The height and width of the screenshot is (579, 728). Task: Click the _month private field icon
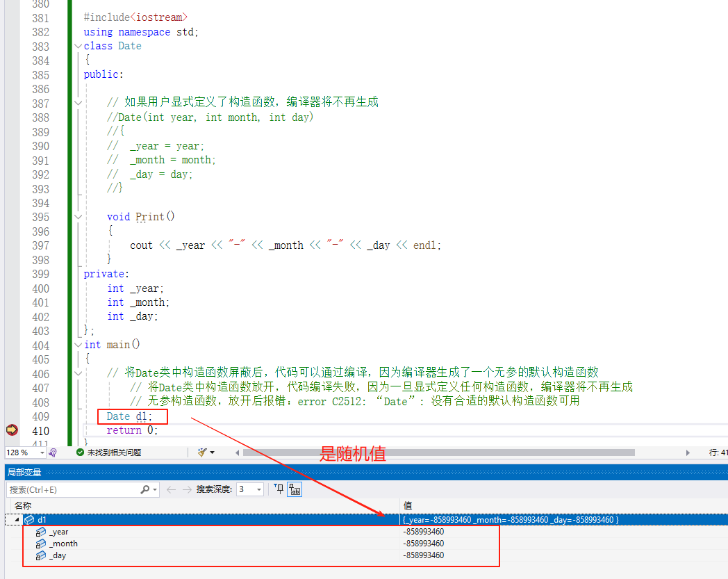point(41,544)
